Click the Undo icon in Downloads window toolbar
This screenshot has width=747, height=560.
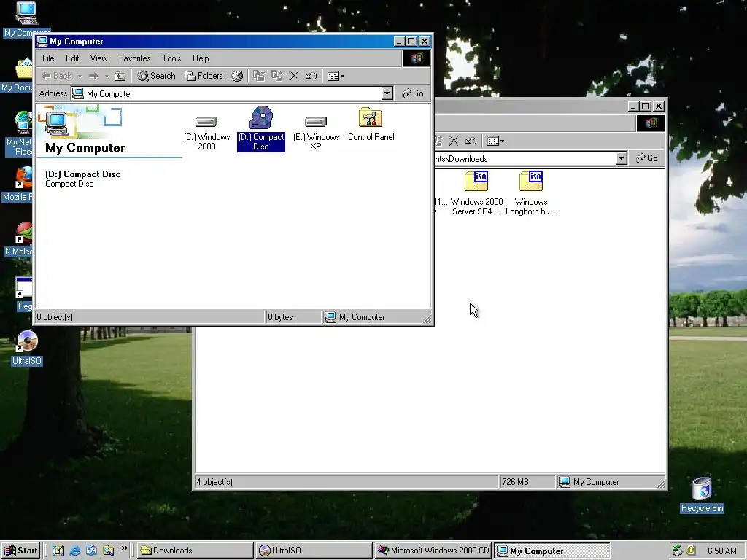click(471, 141)
